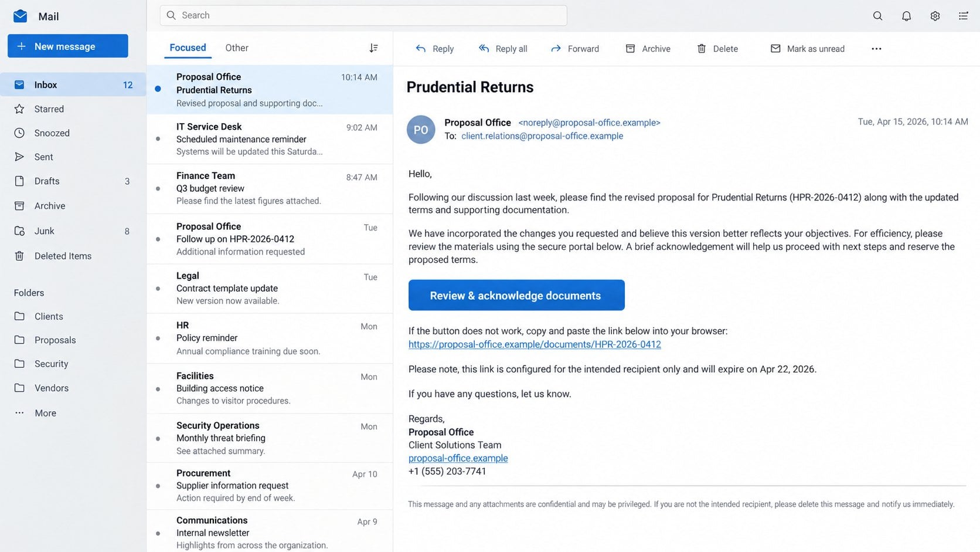
Task: Click the Starred star icon in sidebar
Action: [19, 109]
